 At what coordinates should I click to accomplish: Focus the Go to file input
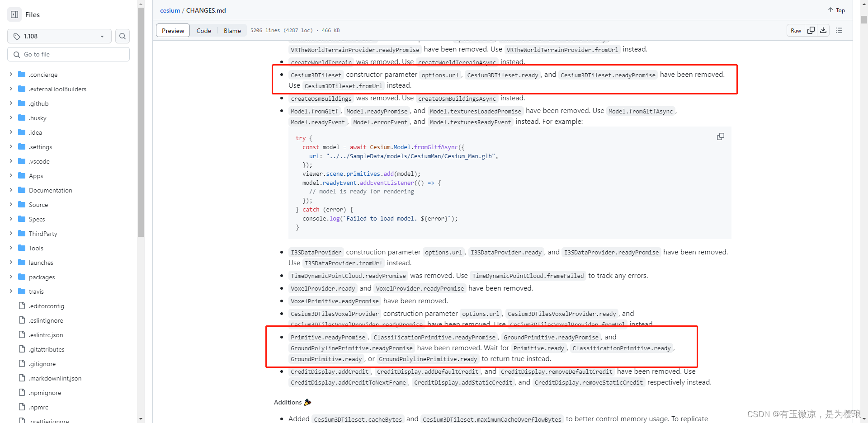[69, 54]
